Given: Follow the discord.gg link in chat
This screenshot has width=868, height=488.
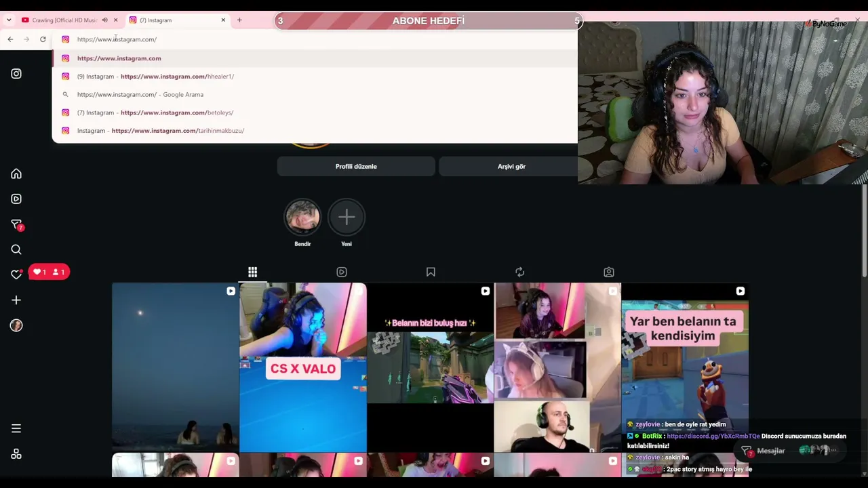Looking at the screenshot, I should pyautogui.click(x=713, y=436).
